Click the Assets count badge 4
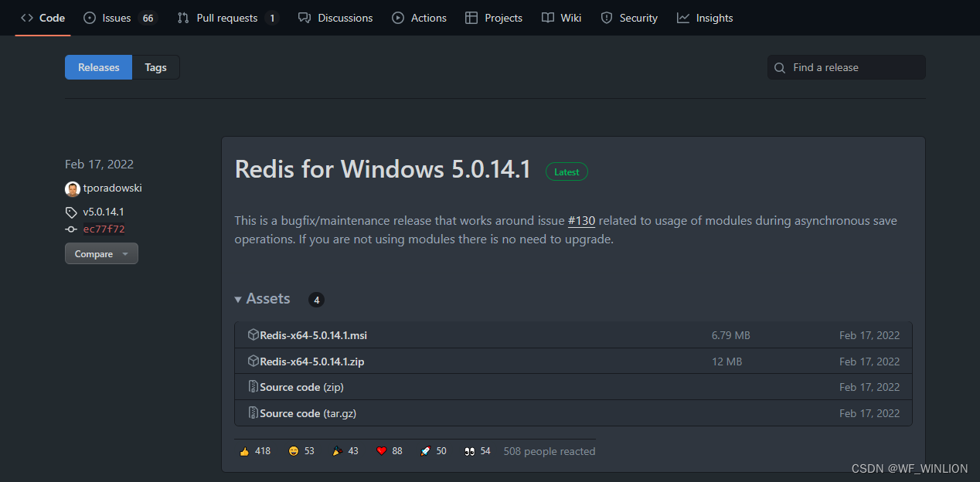The image size is (980, 482). pyautogui.click(x=316, y=300)
